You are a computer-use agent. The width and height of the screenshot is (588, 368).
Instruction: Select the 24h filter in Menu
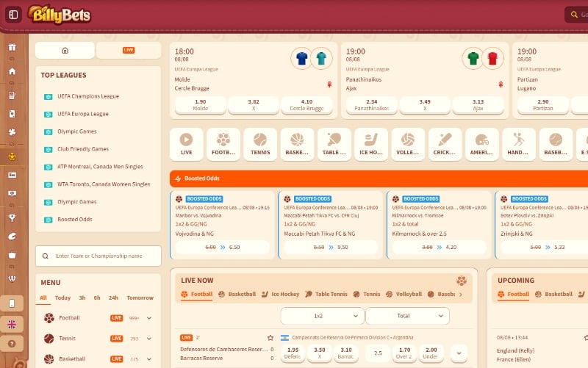coord(113,298)
